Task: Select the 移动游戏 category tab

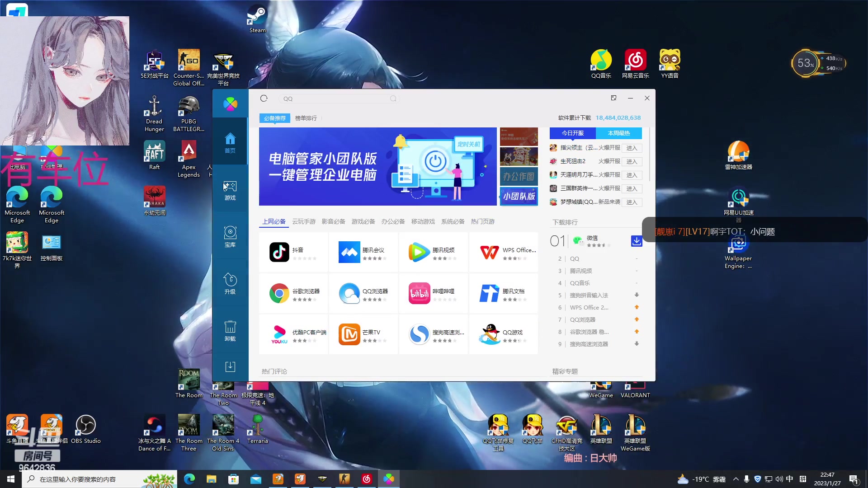Action: point(423,221)
